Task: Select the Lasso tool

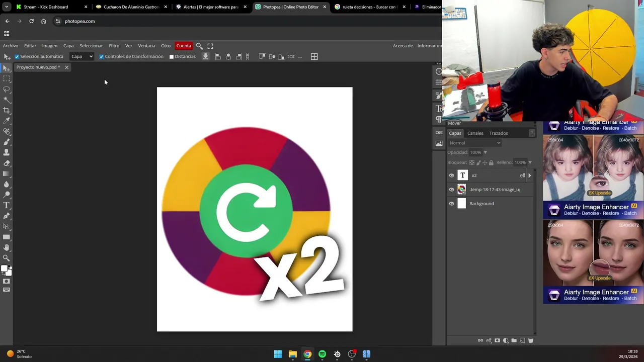Action: click(7, 89)
